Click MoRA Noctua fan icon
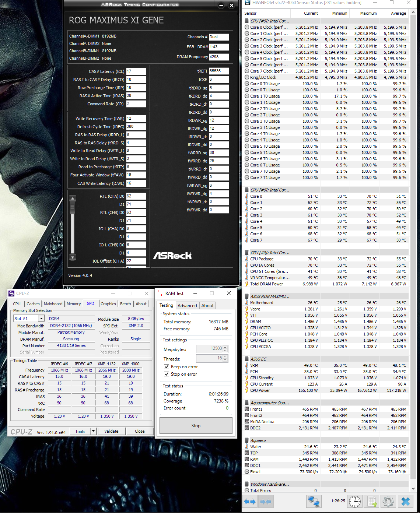This screenshot has height=513, width=420. (247, 422)
